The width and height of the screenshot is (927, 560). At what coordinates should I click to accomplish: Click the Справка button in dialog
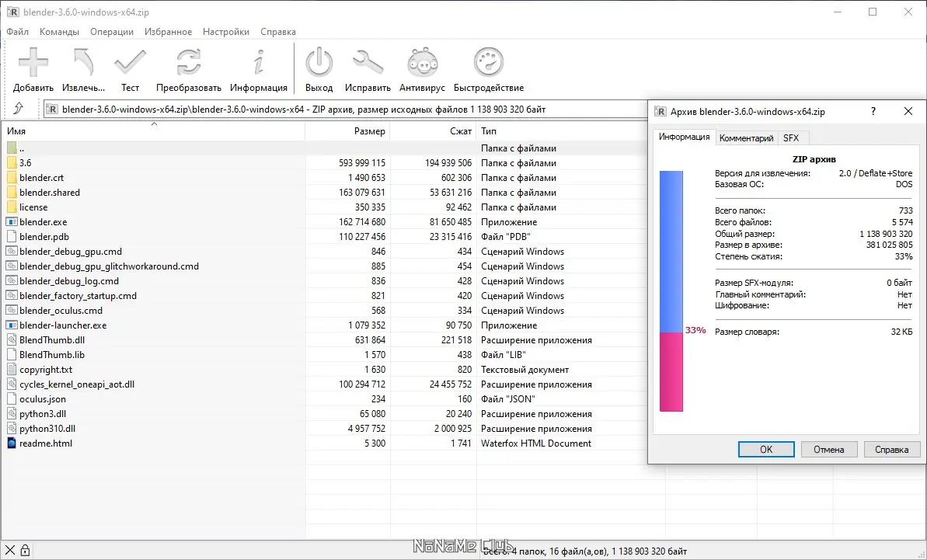[891, 450]
